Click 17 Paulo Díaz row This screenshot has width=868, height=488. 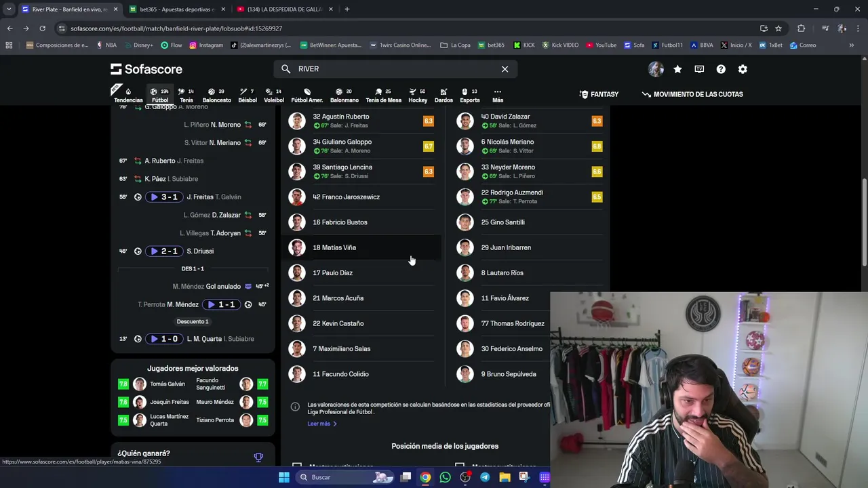pos(361,273)
